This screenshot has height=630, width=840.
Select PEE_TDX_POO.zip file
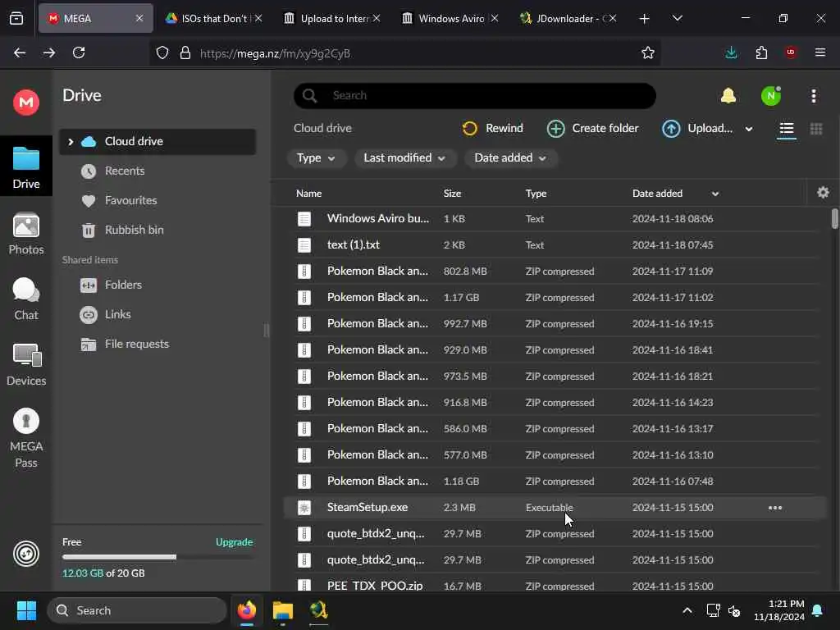pyautogui.click(x=555, y=586)
